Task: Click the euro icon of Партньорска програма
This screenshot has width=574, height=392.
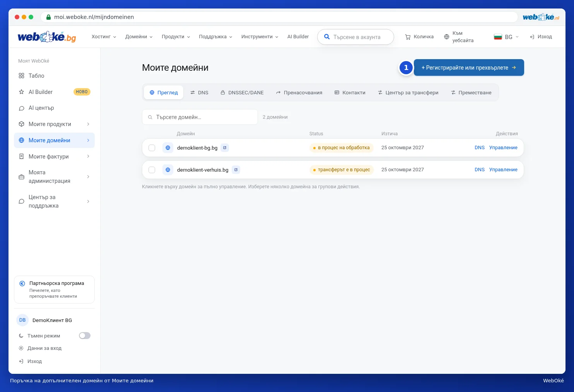Action: point(22,283)
